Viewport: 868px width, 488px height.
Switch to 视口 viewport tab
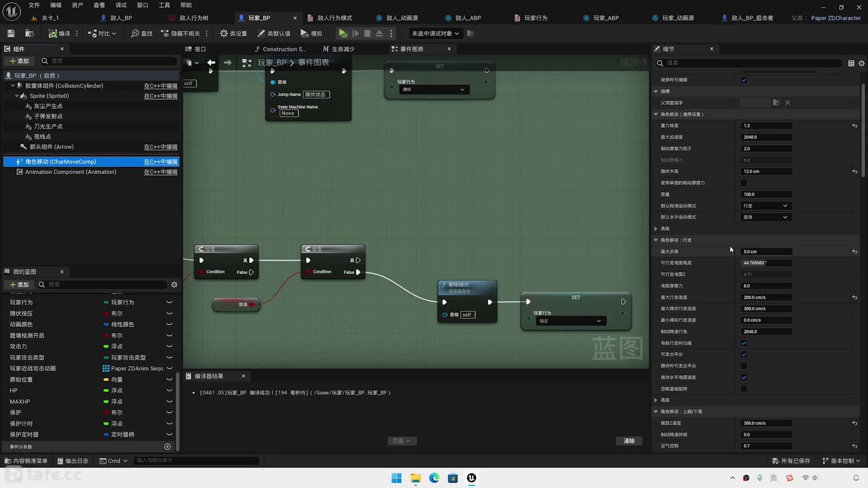click(196, 49)
